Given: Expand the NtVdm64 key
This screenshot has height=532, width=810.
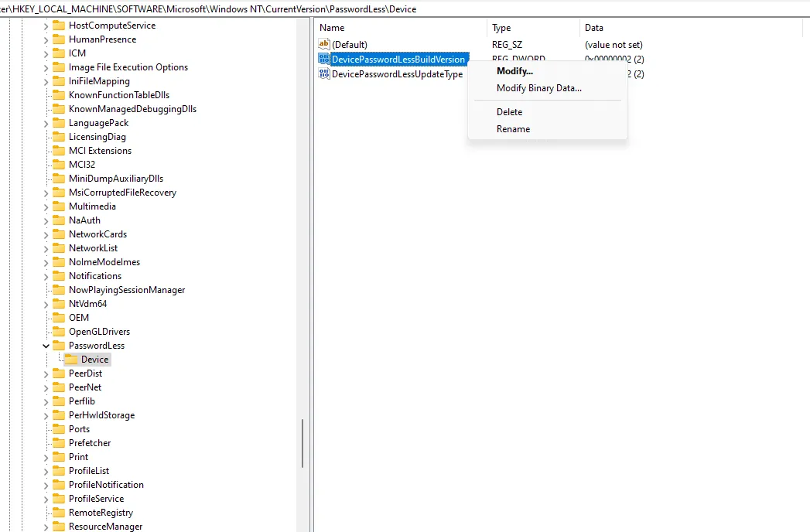Looking at the screenshot, I should coord(46,305).
